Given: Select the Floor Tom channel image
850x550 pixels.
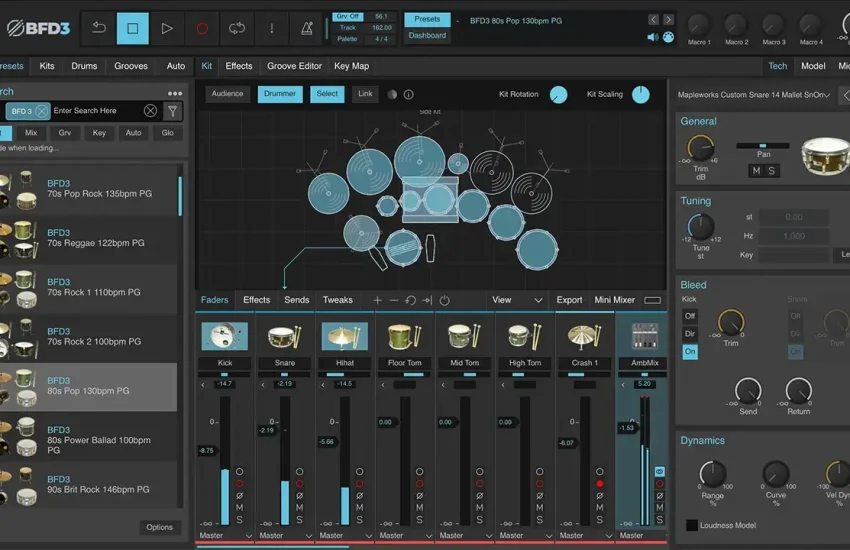Looking at the screenshot, I should coord(404,336).
